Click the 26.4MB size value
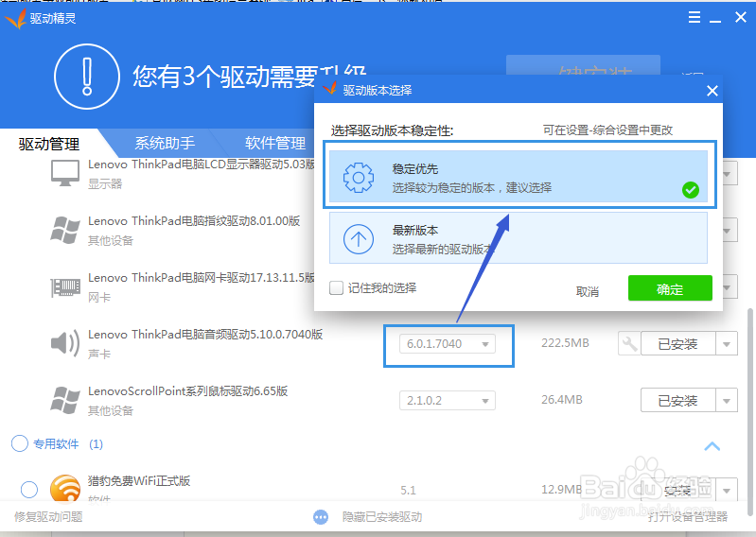The height and width of the screenshot is (537, 756). 562,400
